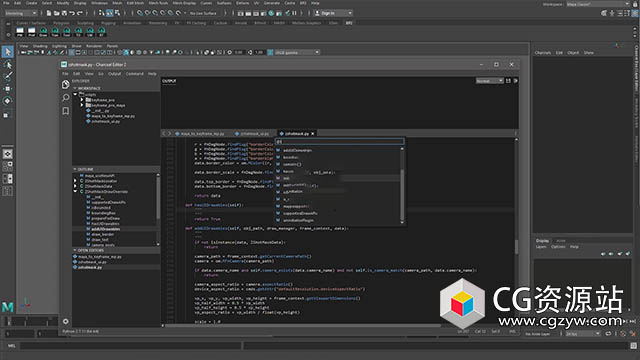Click the No Live Surface field
Screen dimensions: 640x360
pos(203,13)
